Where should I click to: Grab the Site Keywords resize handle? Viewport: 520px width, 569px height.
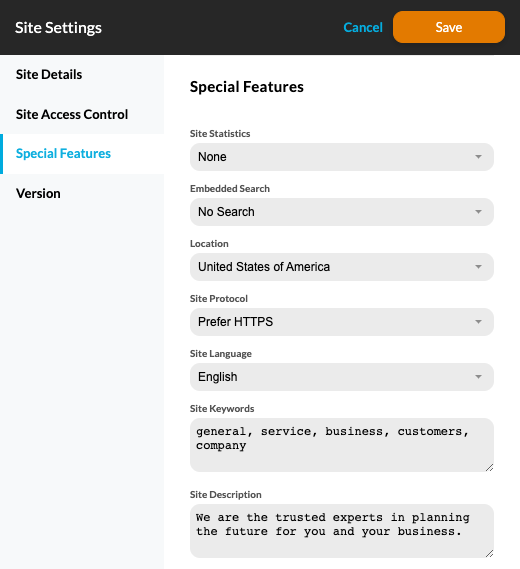pyautogui.click(x=489, y=467)
